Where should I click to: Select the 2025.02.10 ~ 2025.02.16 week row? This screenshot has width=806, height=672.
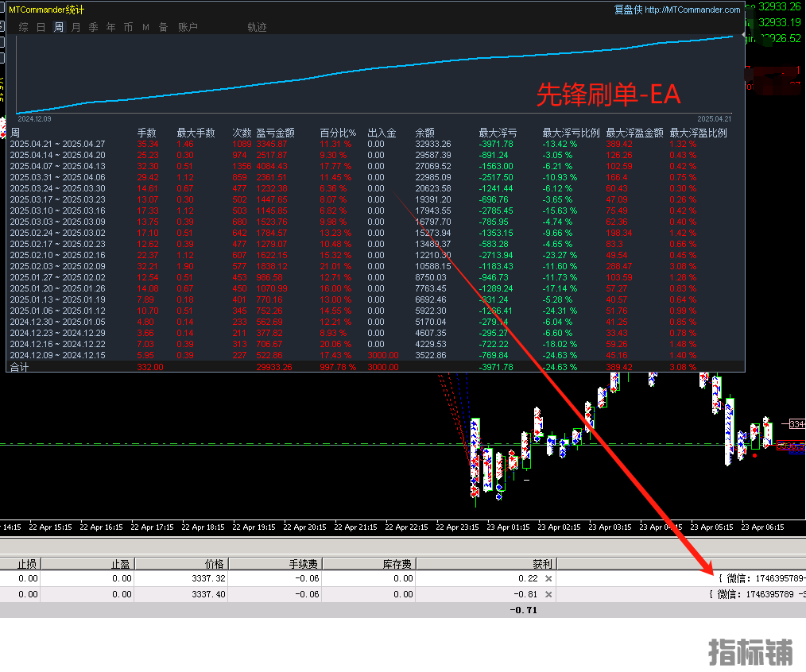point(375,255)
